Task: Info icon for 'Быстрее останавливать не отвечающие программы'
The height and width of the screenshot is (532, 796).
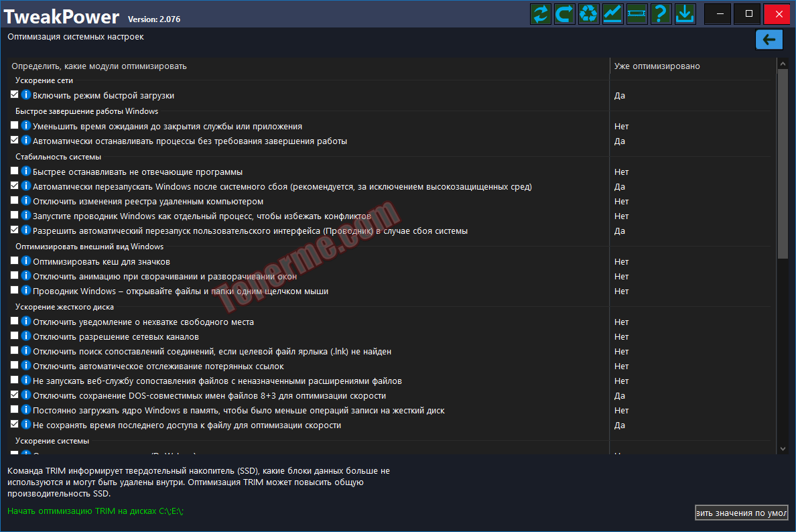Action: tap(26, 172)
